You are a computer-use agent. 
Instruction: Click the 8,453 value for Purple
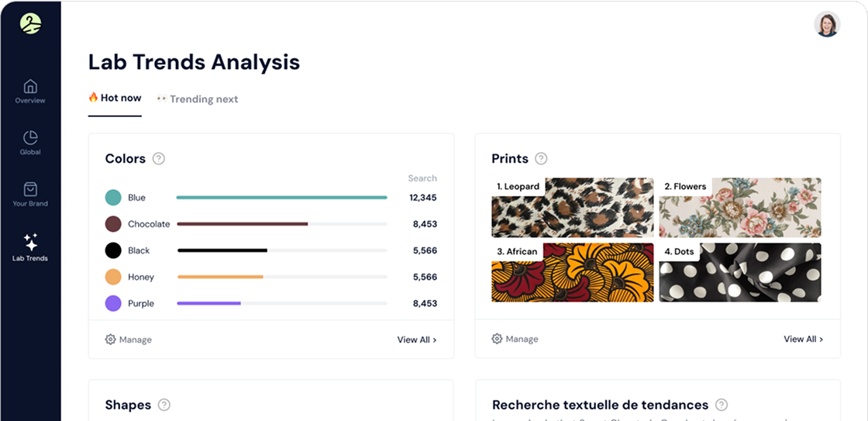(425, 304)
